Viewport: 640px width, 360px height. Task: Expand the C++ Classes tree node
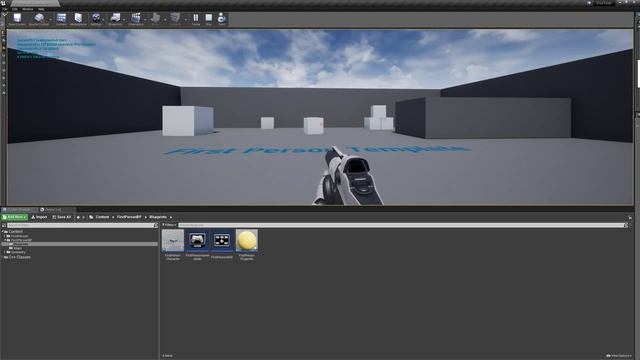tap(2, 257)
